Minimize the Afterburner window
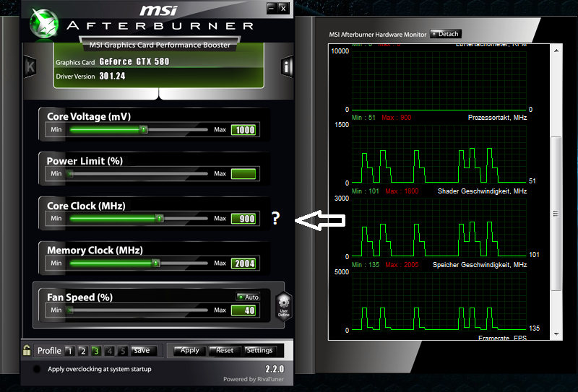 (x=272, y=9)
